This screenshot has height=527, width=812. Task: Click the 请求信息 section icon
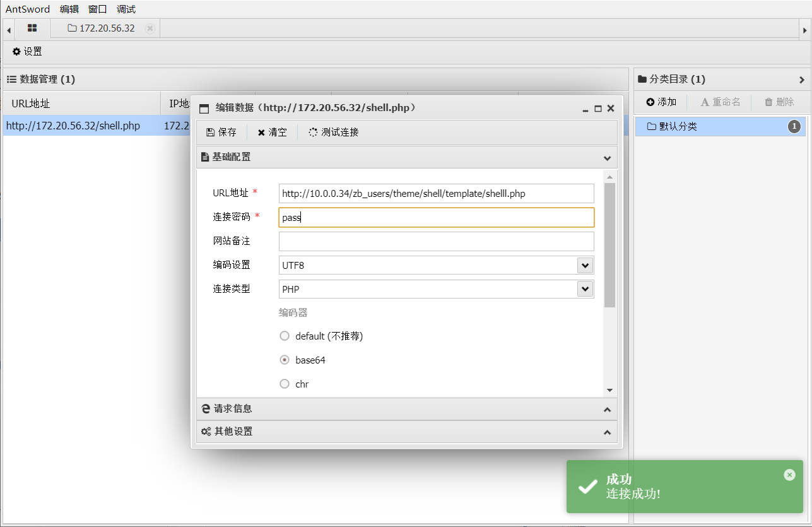[x=206, y=409]
